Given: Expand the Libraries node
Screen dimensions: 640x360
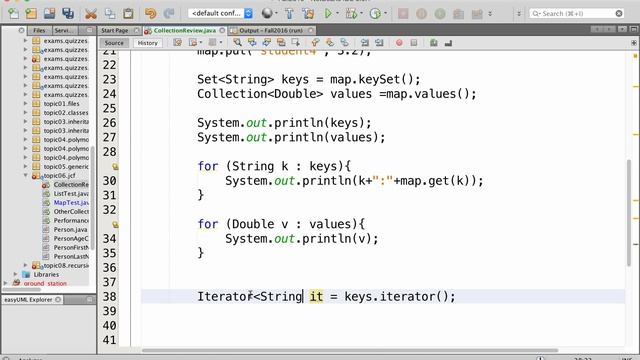Looking at the screenshot, I should [16, 274].
